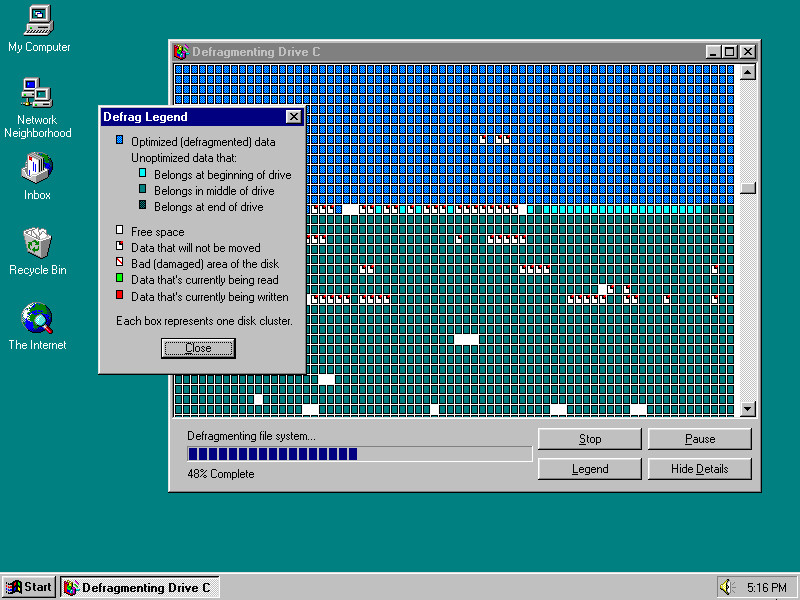Image resolution: width=800 pixels, height=600 pixels.
Task: Open the Start menu
Action: click(x=29, y=587)
